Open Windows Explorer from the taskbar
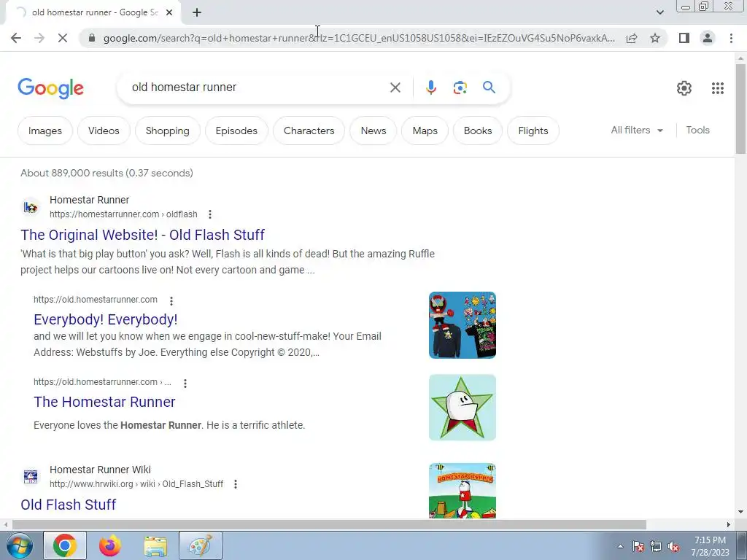This screenshot has height=560, width=747. (155, 545)
